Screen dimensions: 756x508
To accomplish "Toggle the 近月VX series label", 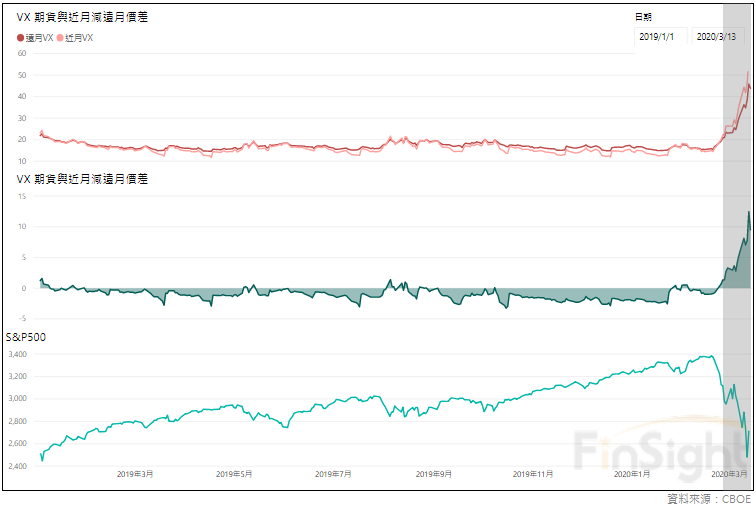I will 79,37.
